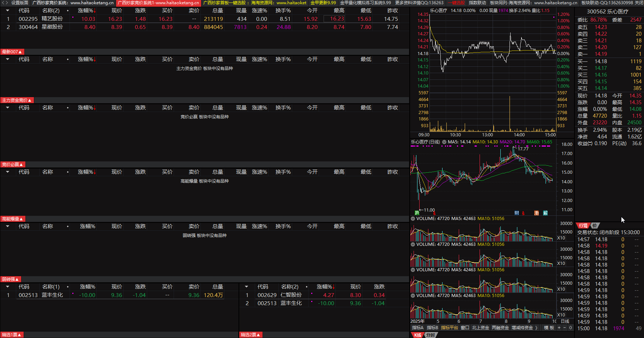Viewport: 644px width, 338px height.
Task: Click the round settings icon beside 乐心医疗(日线)
Action: (444, 142)
